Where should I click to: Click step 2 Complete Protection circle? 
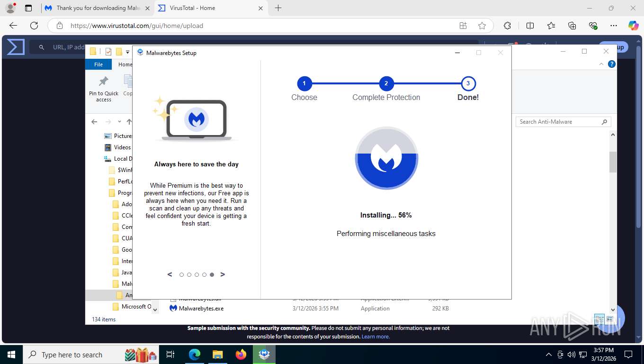386,84
